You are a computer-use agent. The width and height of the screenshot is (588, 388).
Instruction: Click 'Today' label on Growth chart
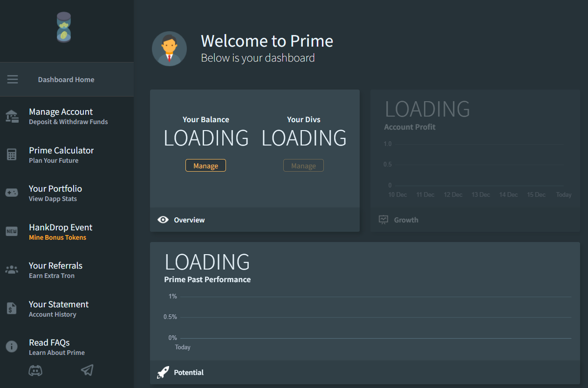click(564, 194)
